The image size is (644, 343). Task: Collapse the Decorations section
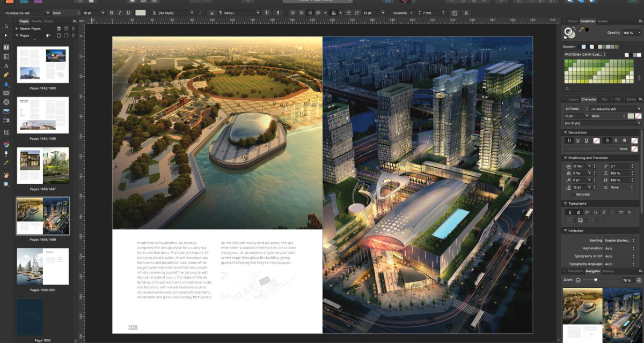click(565, 132)
